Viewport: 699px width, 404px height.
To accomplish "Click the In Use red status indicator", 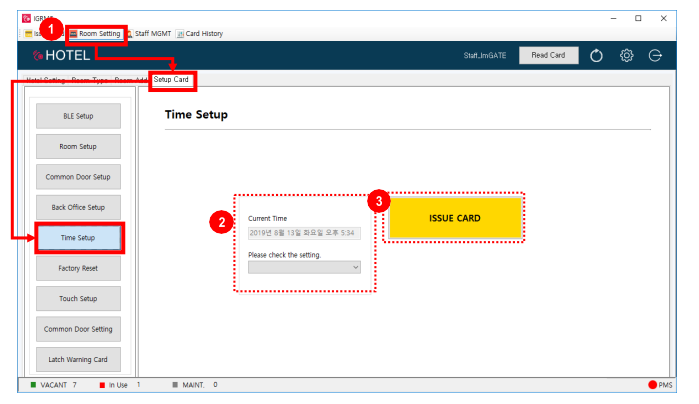I will pyautogui.click(x=102, y=385).
